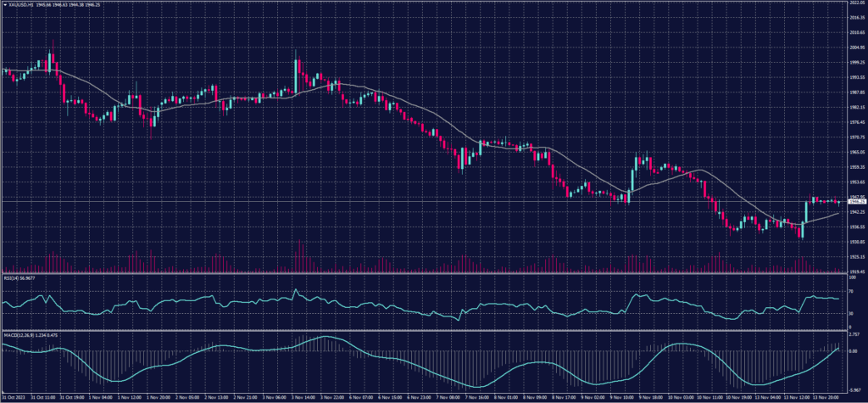This screenshot has height=403, width=868.
Task: Click the RSI 70 level label
Action: click(x=850, y=291)
